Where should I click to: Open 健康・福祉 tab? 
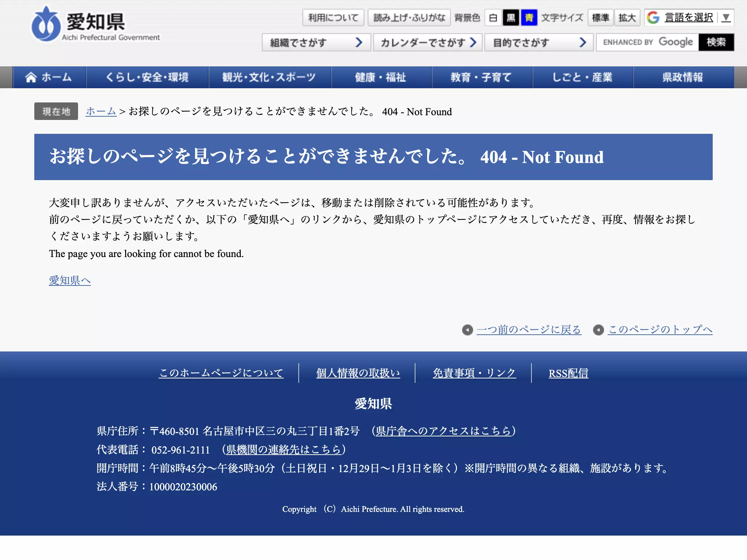coord(382,77)
